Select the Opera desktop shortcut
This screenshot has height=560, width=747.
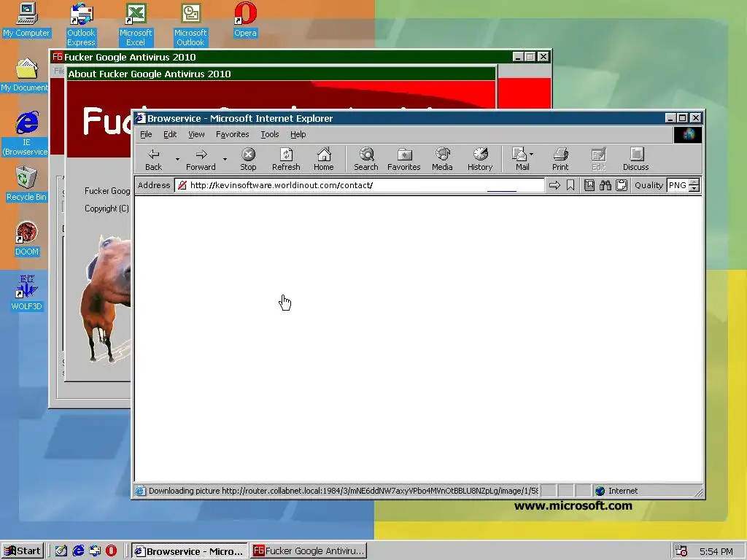pyautogui.click(x=245, y=20)
